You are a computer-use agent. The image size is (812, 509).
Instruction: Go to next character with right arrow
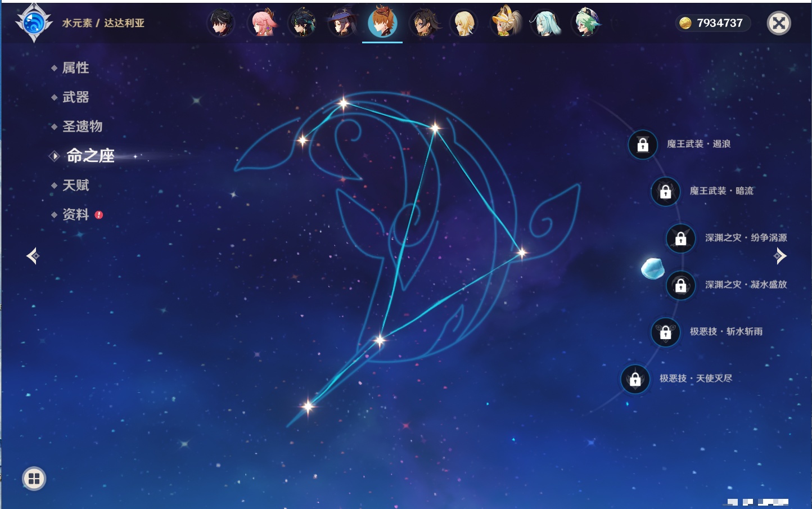(780, 256)
